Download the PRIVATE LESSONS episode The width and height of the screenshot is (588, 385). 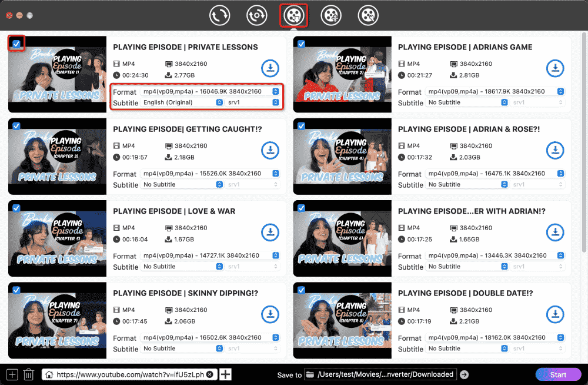coord(270,68)
